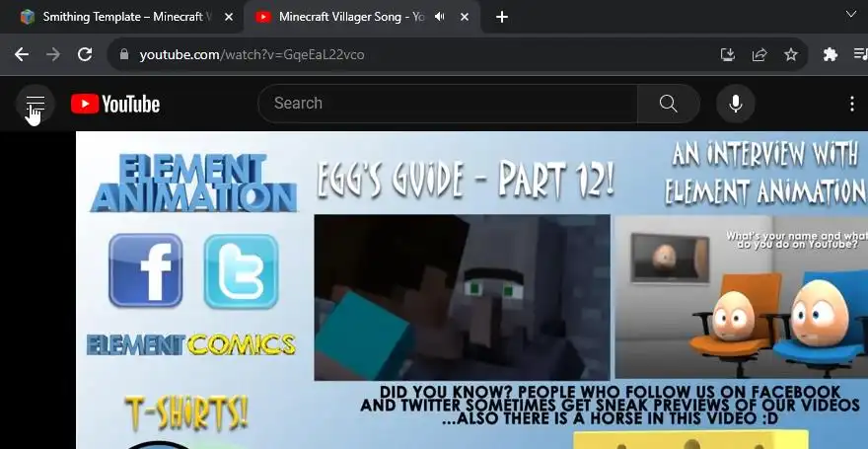Open the Interview with Element Animation thumbnail

click(x=741, y=296)
